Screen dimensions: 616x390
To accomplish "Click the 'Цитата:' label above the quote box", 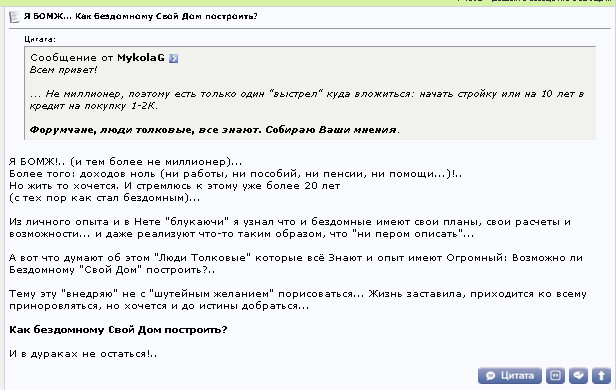I will 40,39.
